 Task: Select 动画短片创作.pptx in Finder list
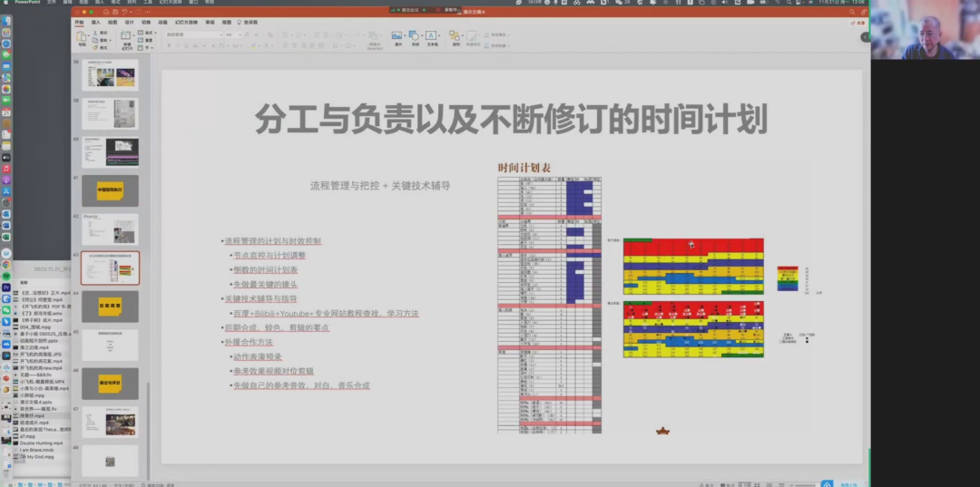(39, 341)
